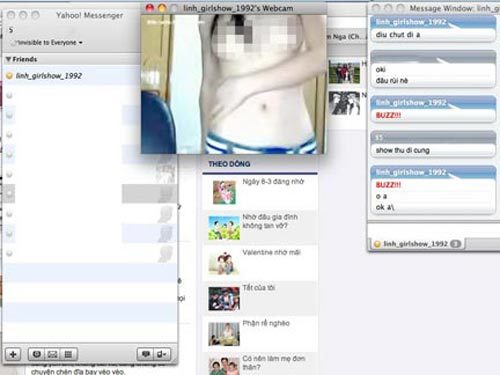The width and height of the screenshot is (500, 375).
Task: Click the round smiley icon beside the plus button
Action: point(37,354)
